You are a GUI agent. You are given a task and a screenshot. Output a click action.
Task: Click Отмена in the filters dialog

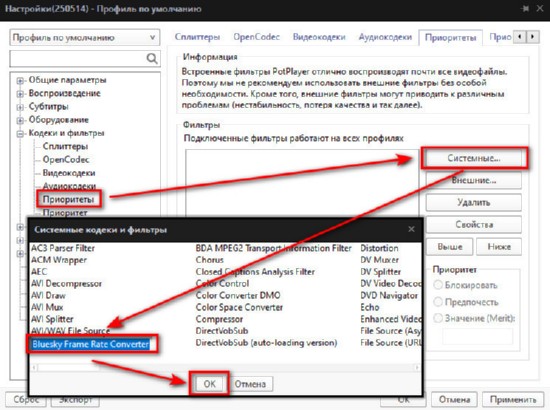(x=250, y=384)
